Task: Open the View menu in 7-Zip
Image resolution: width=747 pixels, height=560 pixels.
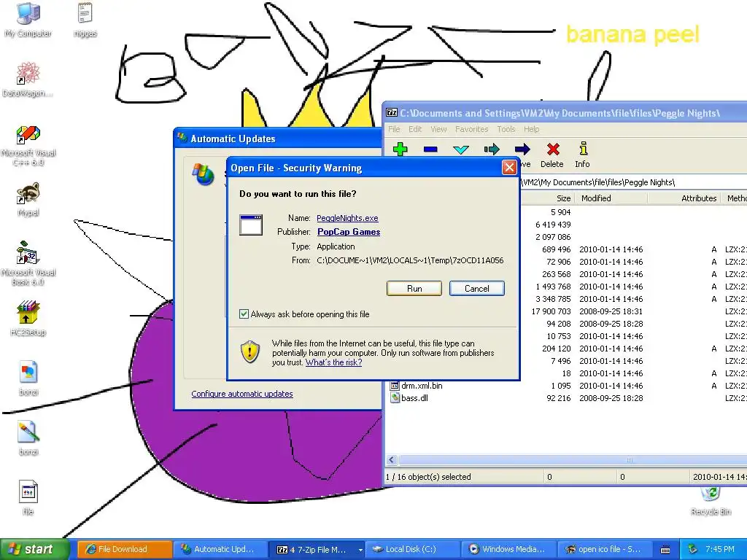Action: 438,129
